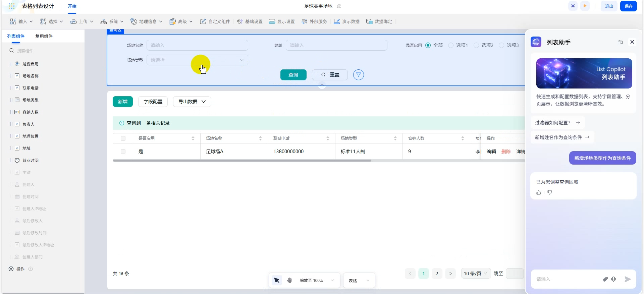Viewport: 644px width, 294px height.
Task: Open 演示数据 in the toolbar
Action: point(346,21)
